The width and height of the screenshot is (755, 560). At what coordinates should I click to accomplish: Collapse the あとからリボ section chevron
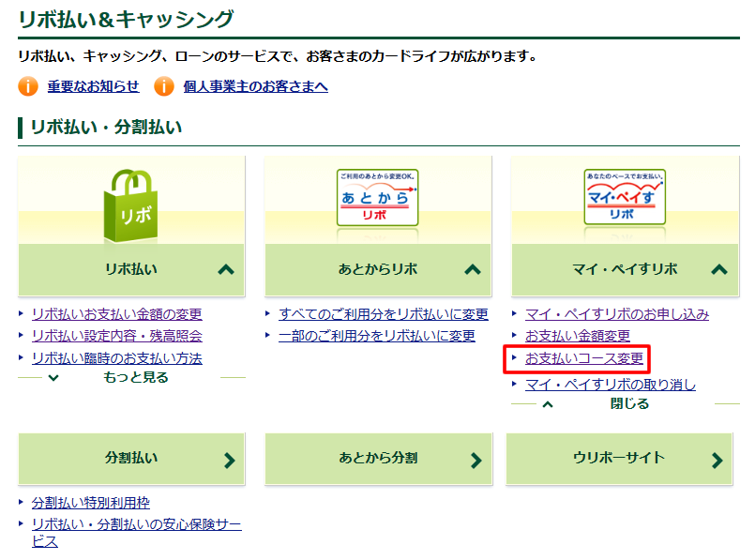472,270
